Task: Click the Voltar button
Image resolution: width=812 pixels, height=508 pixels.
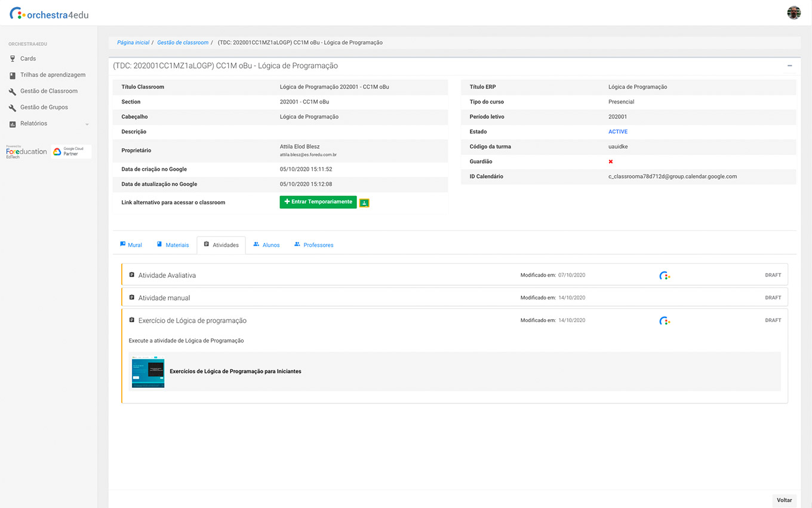Action: 784,500
